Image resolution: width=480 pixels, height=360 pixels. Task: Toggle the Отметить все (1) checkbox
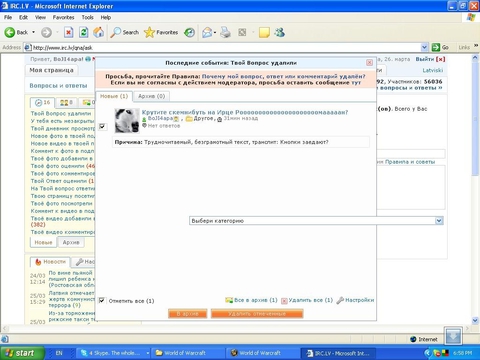(x=102, y=300)
